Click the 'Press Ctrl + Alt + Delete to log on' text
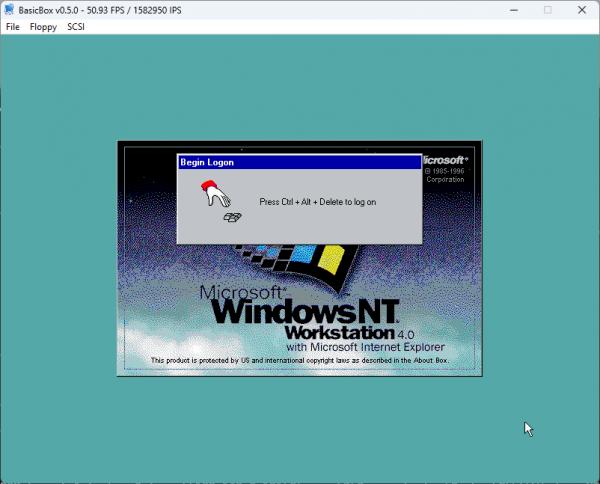The width and height of the screenshot is (600, 484). coord(318,202)
